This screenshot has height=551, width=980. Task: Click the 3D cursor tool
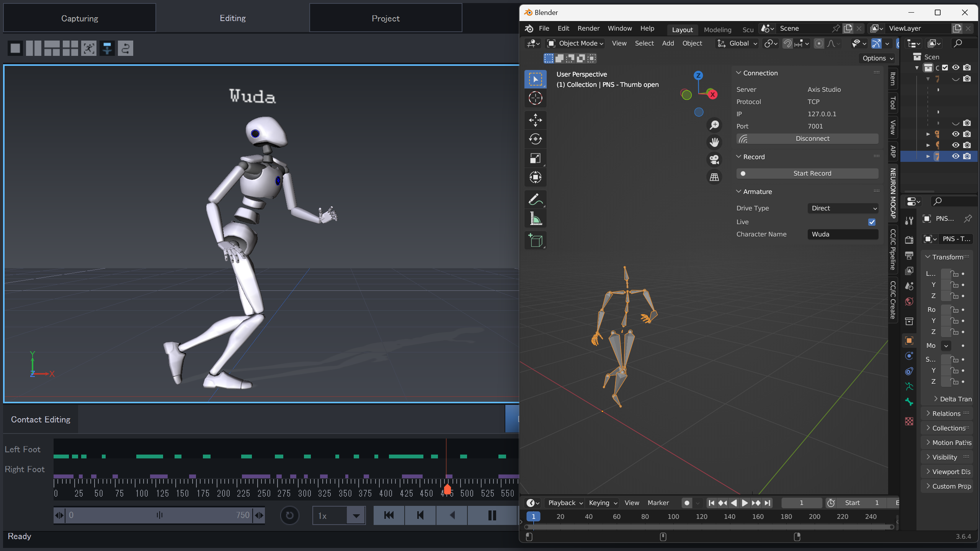(x=535, y=98)
